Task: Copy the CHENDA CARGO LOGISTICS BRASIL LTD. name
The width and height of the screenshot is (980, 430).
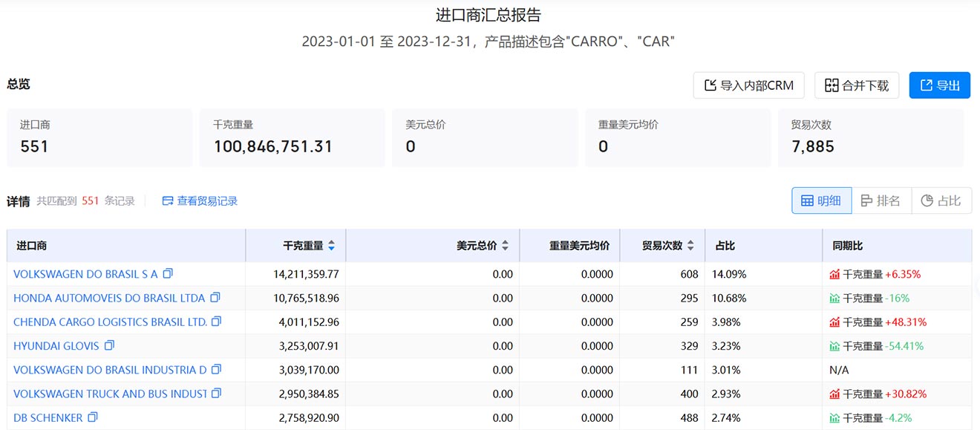Action: click(217, 322)
